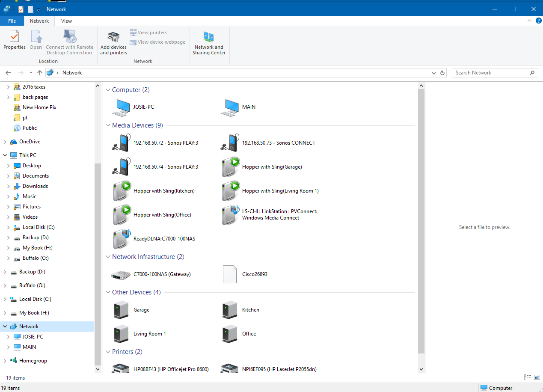Switch to details view in status bar
The width and height of the screenshot is (543, 392).
(528, 377)
